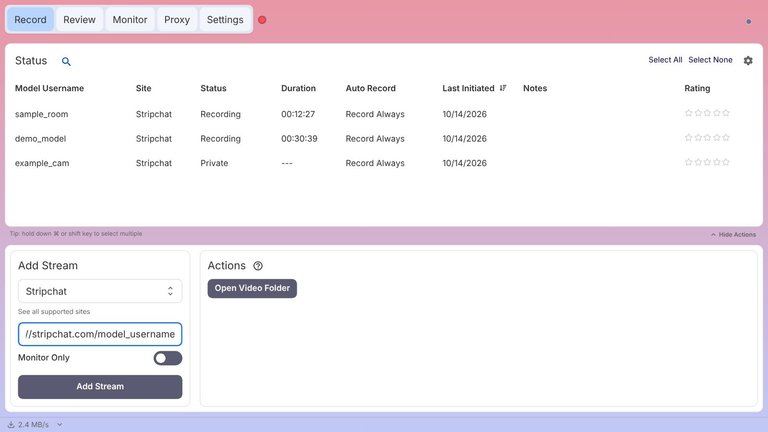Sort by Auto Record column header
This screenshot has width=768, height=432.
pos(370,88)
